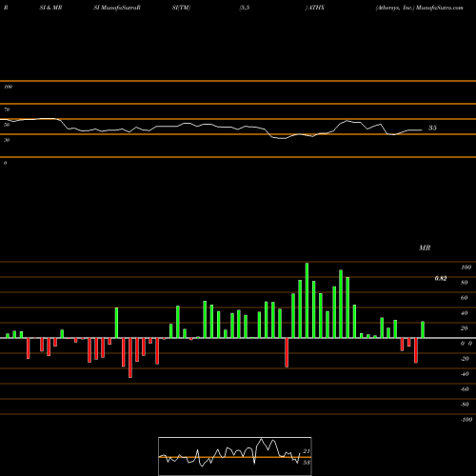This screenshot has height=476, width=476.
Task: Click the MR axis label -60
Action: 465,389
